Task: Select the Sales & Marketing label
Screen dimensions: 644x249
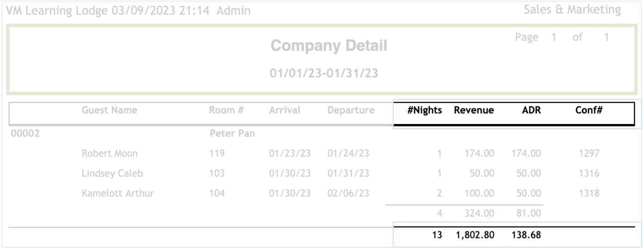Action: pos(572,10)
